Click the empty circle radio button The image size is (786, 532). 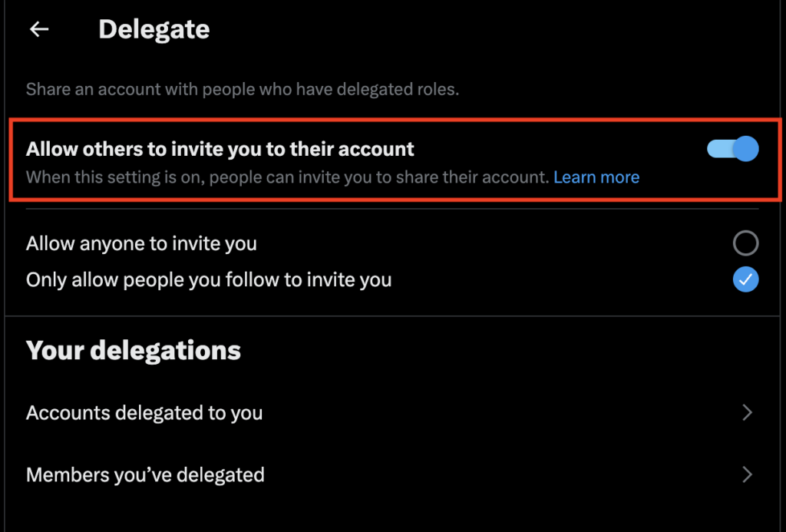pos(745,243)
